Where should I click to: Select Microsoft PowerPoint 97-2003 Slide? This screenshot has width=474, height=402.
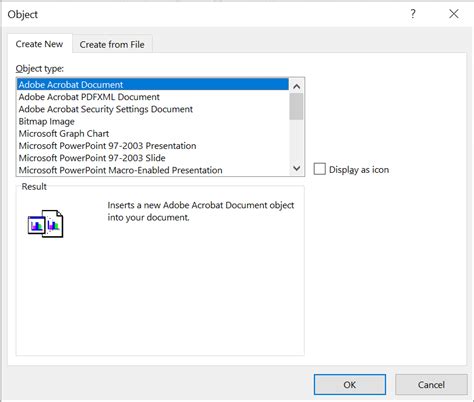point(153,158)
